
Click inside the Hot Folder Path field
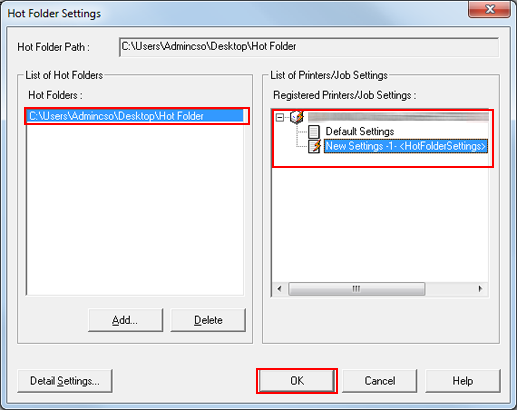(x=309, y=47)
